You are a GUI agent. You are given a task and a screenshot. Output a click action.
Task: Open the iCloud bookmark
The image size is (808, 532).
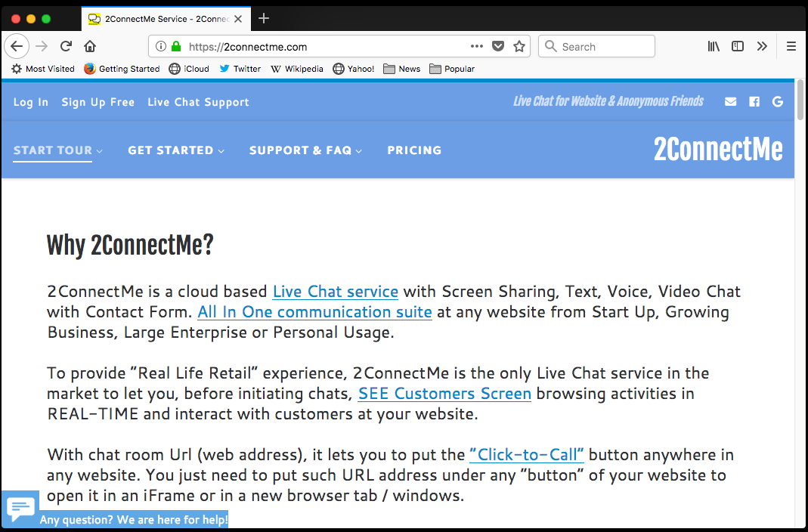tap(189, 69)
